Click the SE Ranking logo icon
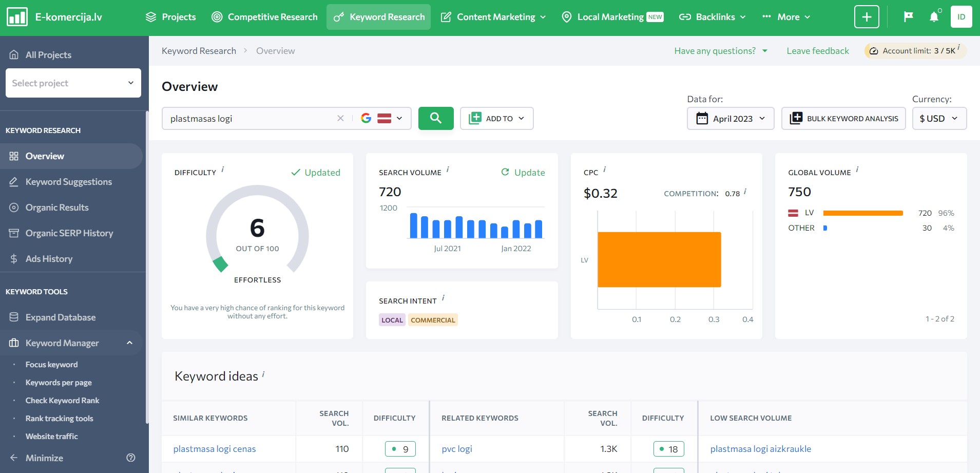The width and height of the screenshot is (980, 473). click(17, 17)
